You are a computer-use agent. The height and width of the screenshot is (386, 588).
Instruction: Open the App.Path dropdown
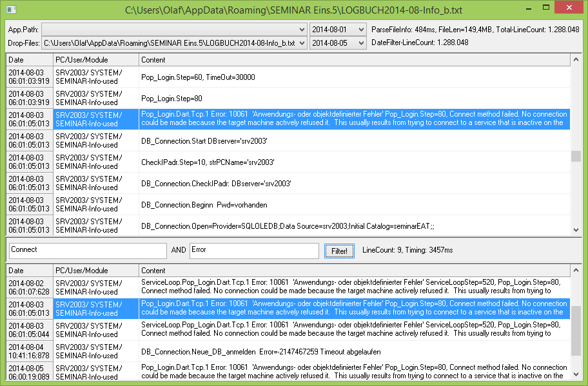(x=302, y=30)
